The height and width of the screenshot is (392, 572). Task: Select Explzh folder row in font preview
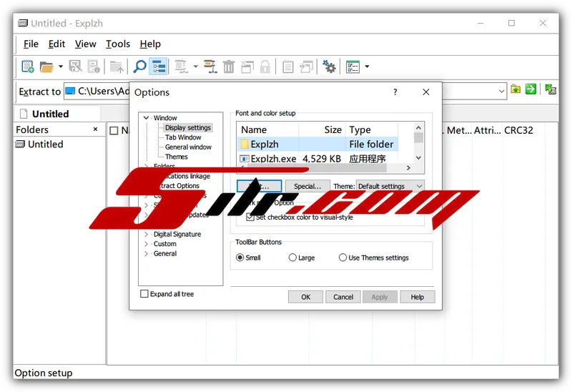point(317,144)
